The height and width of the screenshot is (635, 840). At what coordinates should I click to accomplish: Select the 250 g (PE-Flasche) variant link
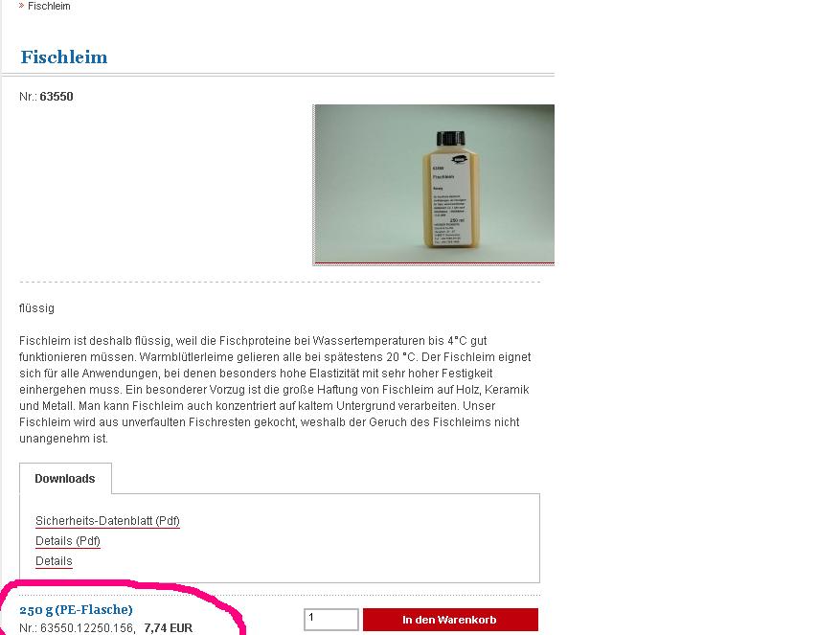[76, 610]
